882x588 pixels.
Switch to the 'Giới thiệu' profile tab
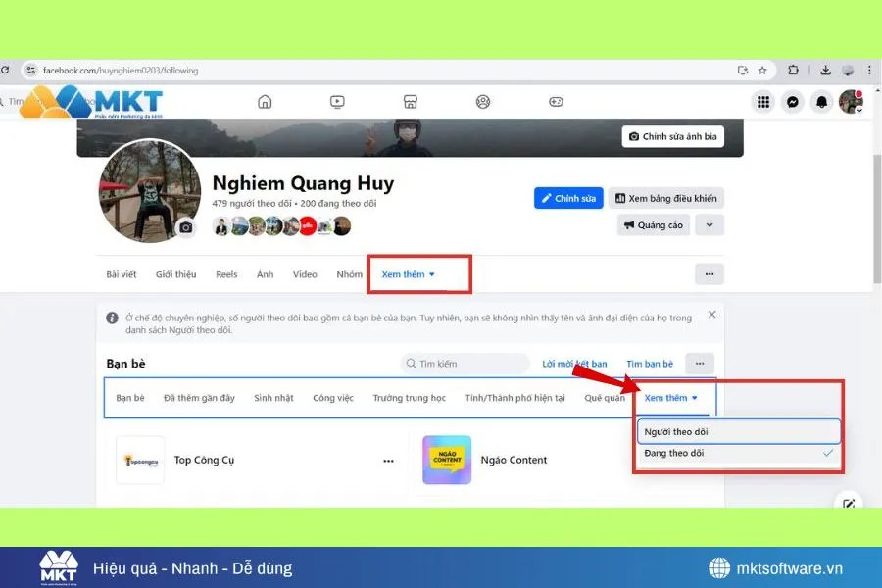(175, 274)
